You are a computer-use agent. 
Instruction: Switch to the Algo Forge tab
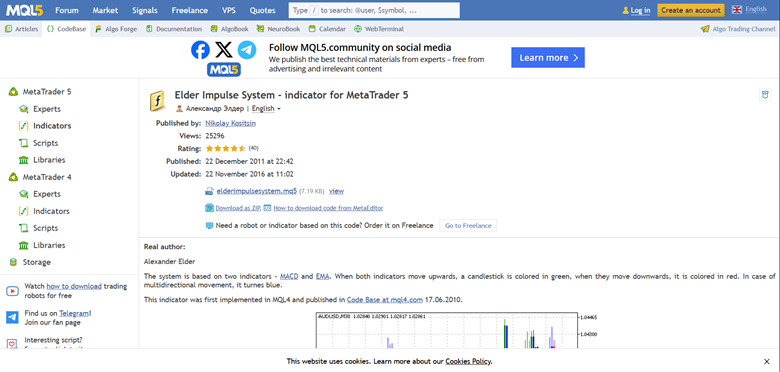[116, 29]
